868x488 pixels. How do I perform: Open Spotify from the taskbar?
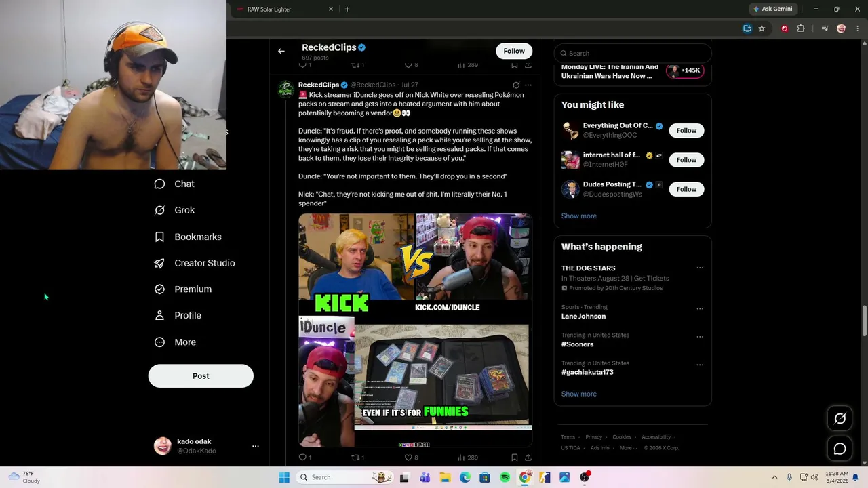[505, 478]
